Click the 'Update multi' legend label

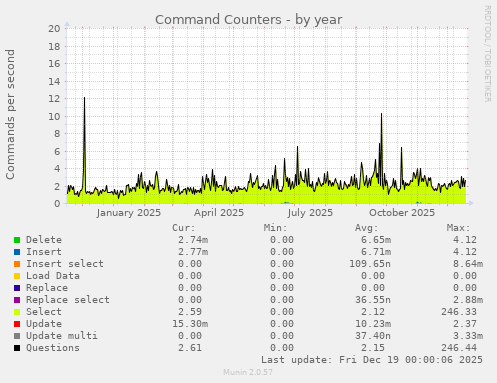click(62, 336)
